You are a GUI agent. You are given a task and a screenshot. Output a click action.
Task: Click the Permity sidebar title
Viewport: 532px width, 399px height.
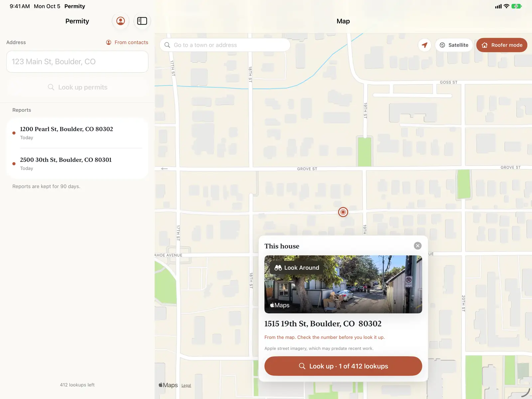coord(77,21)
